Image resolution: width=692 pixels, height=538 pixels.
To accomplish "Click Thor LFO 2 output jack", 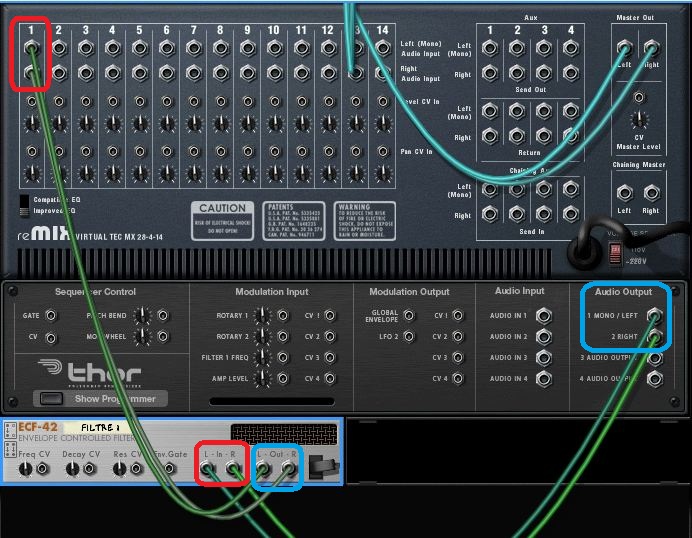I will pyautogui.click(x=409, y=337).
